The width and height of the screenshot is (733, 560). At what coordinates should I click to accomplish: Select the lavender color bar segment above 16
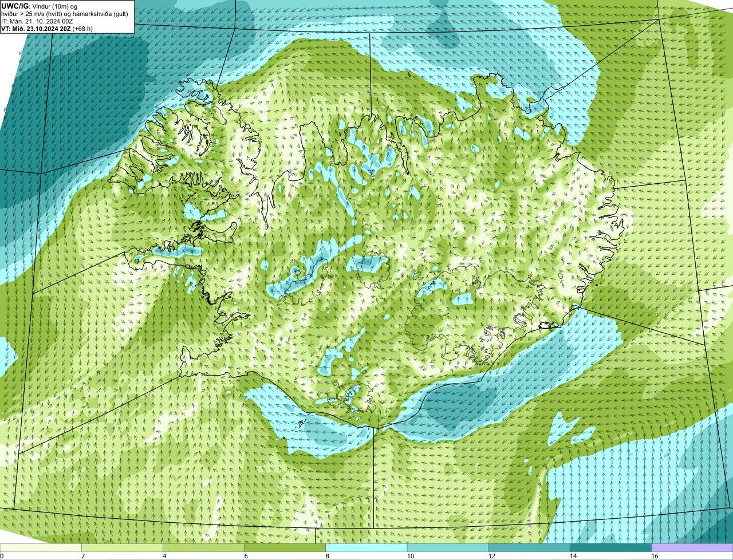(x=692, y=548)
